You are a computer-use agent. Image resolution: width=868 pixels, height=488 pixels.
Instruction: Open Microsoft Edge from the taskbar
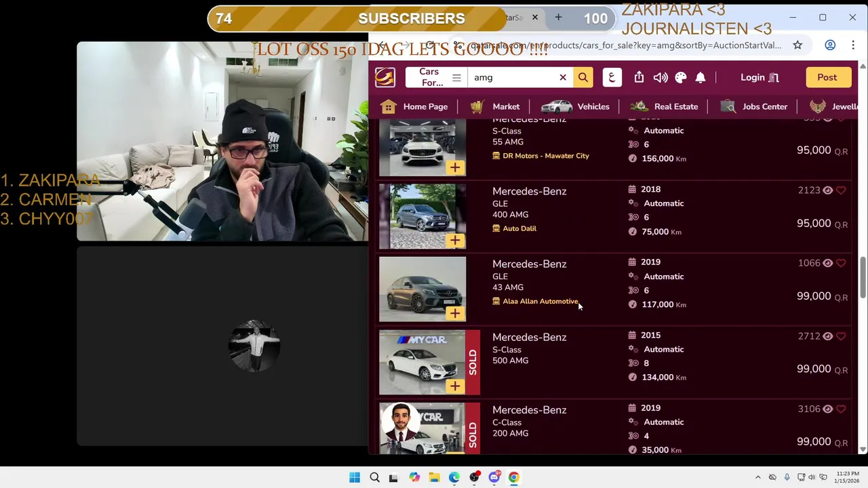click(x=454, y=477)
